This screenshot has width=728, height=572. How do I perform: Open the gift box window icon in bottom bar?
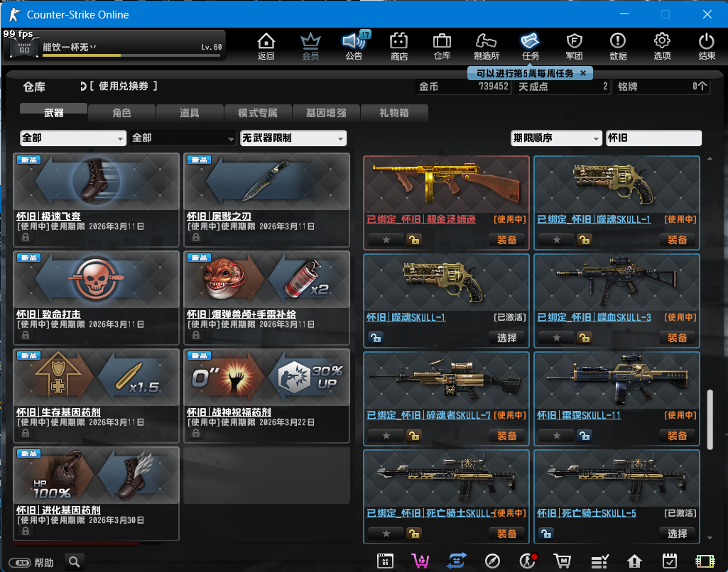pos(386,561)
